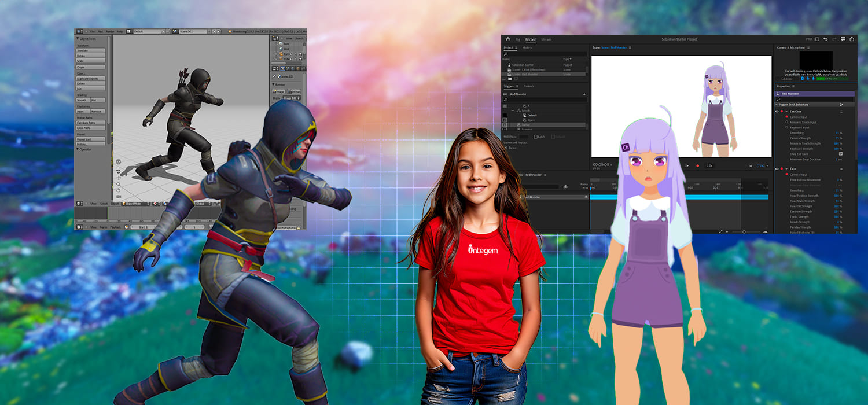Open the Render menu in Blender
Screen dimensions: 868x405
pos(110,31)
